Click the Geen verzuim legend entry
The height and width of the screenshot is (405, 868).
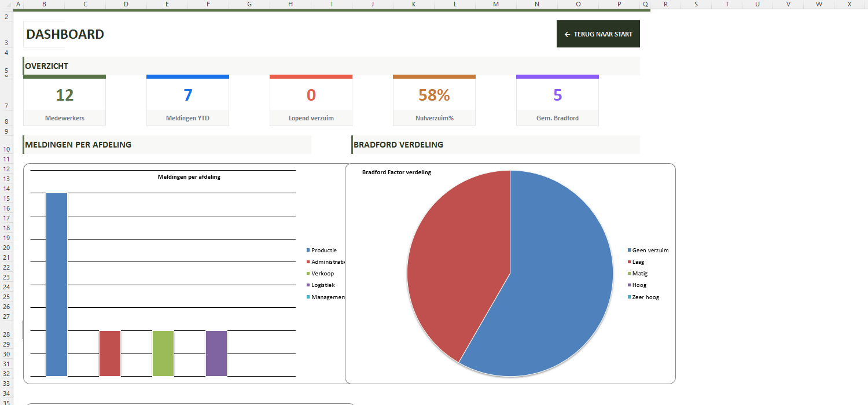pos(648,251)
